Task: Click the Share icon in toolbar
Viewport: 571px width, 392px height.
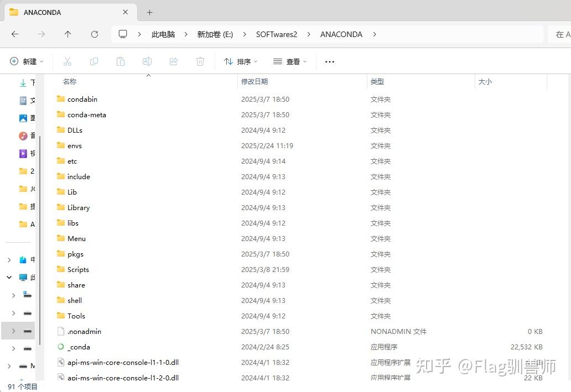Action: (x=174, y=61)
